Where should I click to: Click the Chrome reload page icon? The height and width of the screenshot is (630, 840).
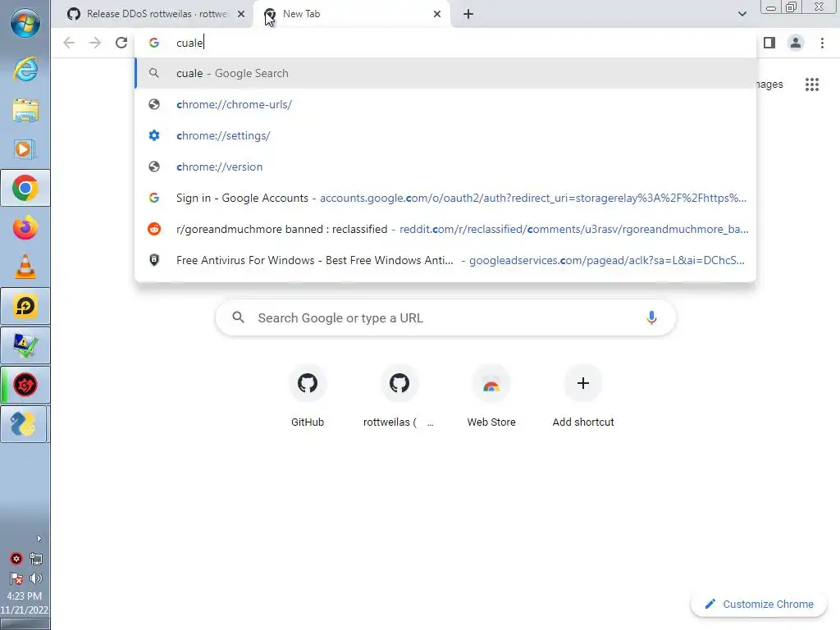121,43
